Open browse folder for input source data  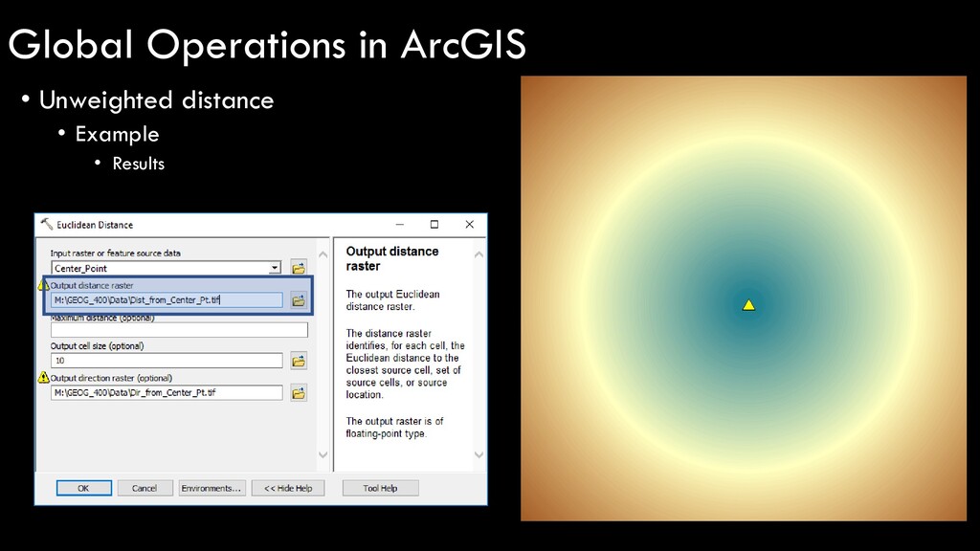click(299, 268)
